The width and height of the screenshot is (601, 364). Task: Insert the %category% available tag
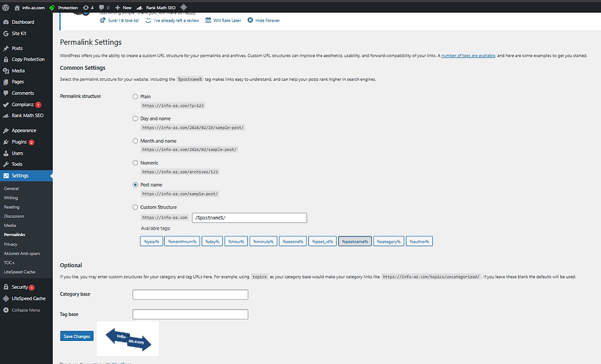point(389,242)
